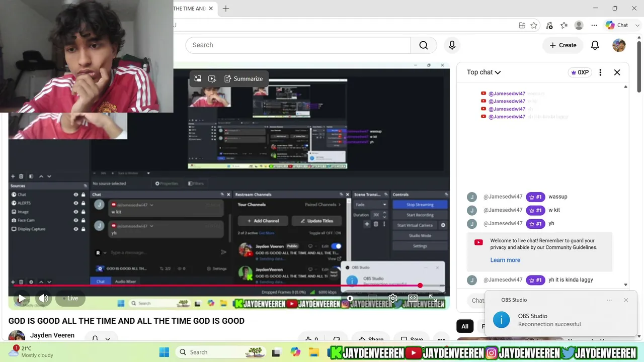Hide the ALERTS source in the video's OBS
Screen dimensions: 644x362
[76, 203]
